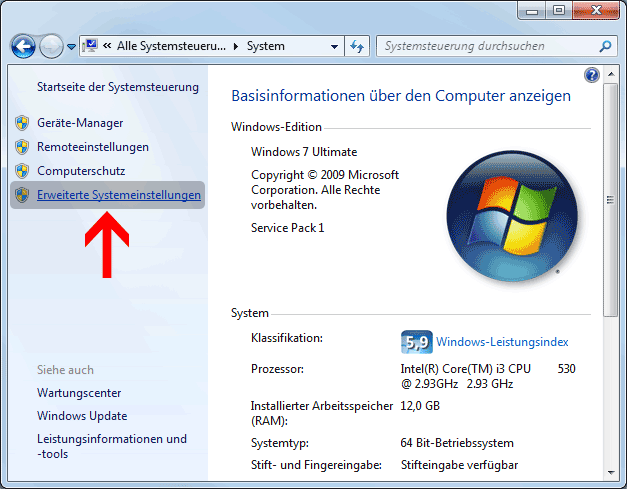627x489 pixels.
Task: Click the 'Service Pack 1' text
Action: [288, 228]
